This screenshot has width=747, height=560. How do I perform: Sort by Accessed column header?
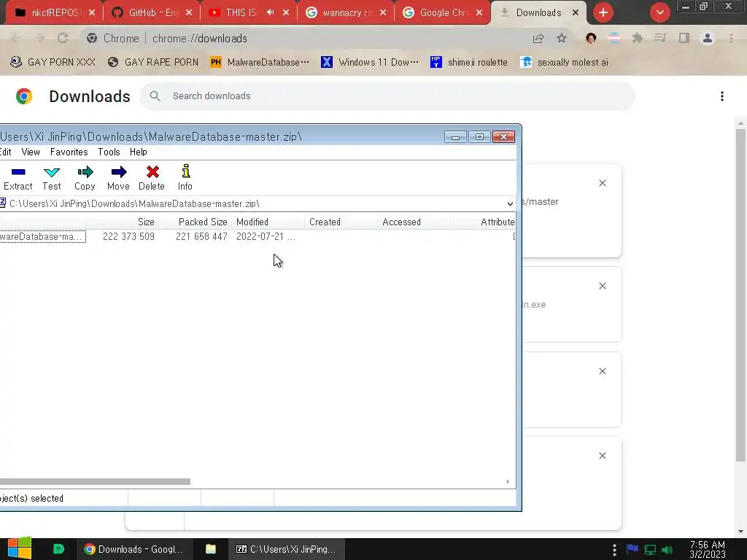[414, 222]
